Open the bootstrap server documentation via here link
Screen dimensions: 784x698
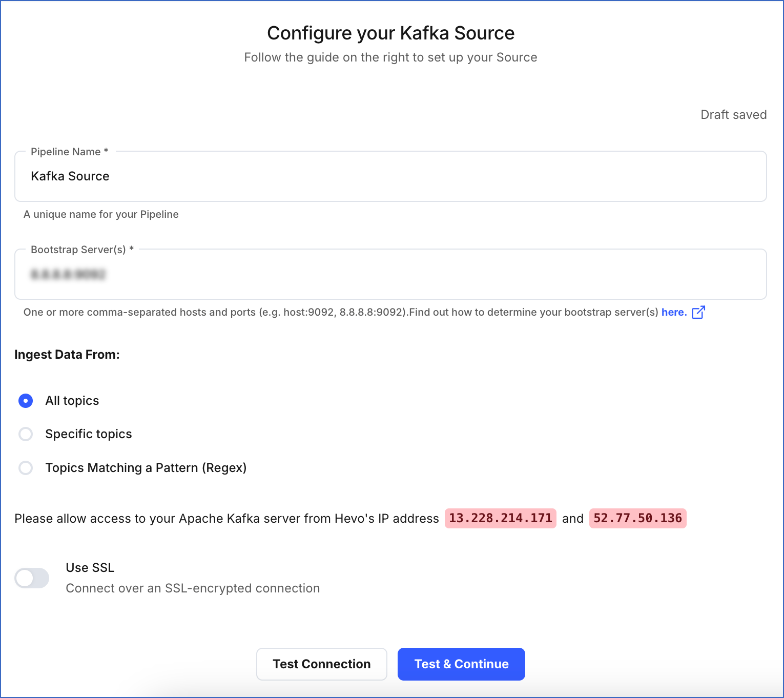click(x=673, y=312)
